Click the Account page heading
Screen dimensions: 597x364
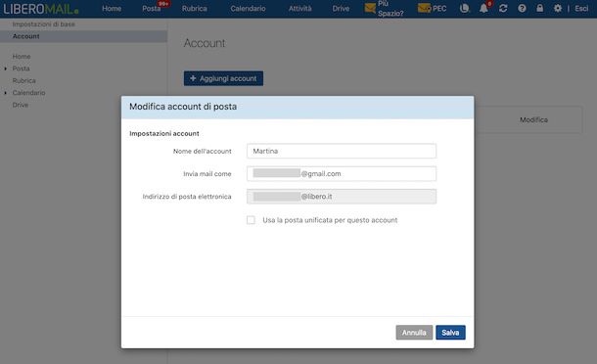pos(205,43)
